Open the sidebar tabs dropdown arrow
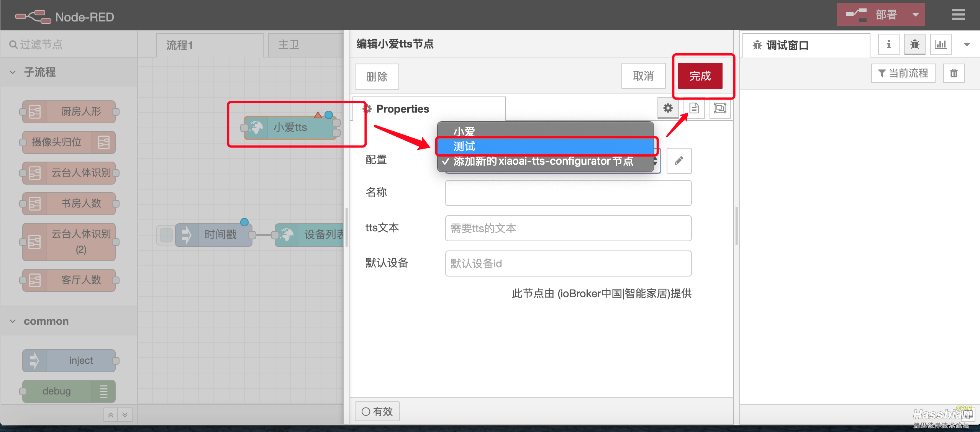 (x=967, y=45)
